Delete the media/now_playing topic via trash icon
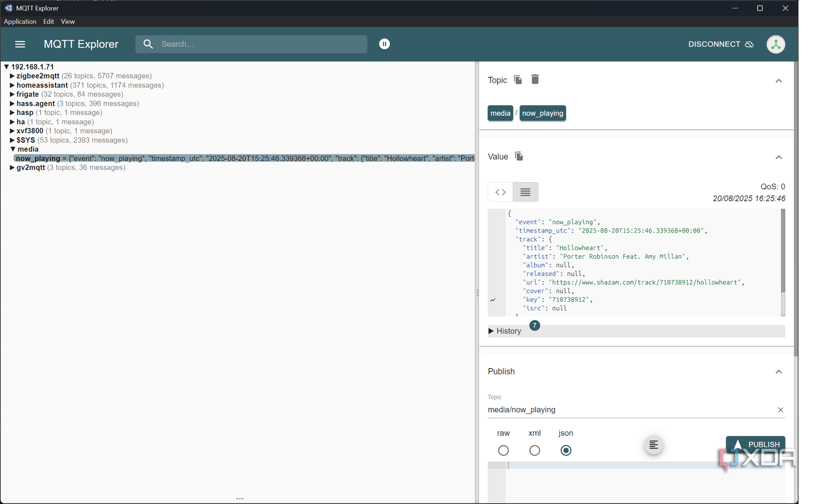The image size is (828, 504). (x=535, y=79)
